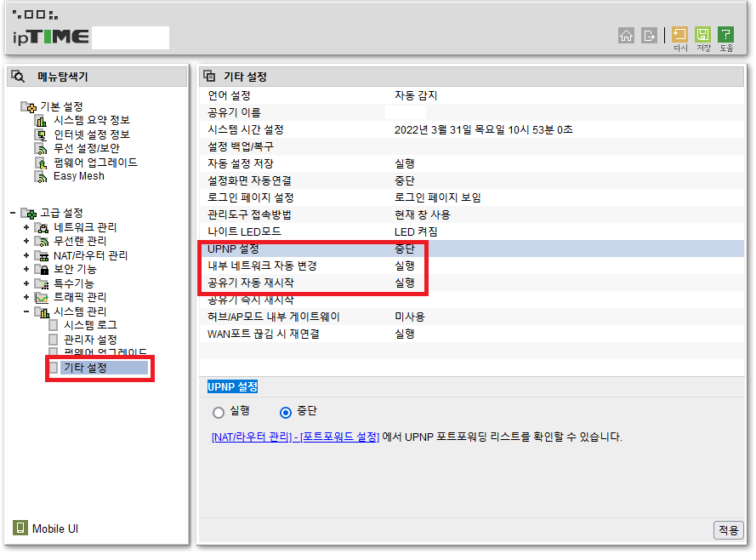Screen dimensions: 756x560
Task: Open 관리자 설정 menu item
Action: point(91,340)
